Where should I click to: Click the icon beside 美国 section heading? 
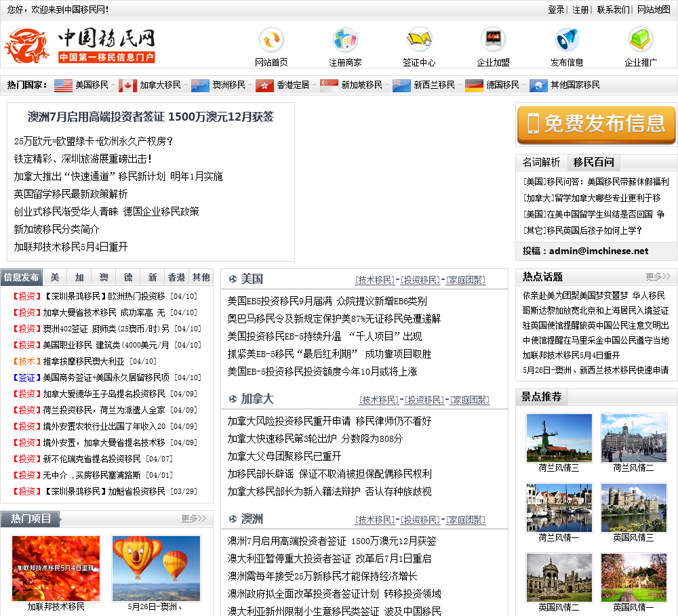click(233, 279)
